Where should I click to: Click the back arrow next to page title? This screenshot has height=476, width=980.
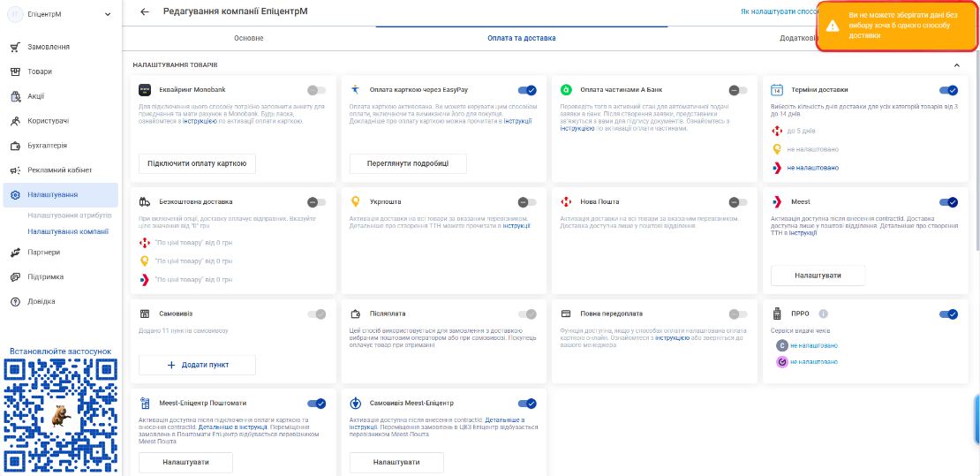point(145,11)
